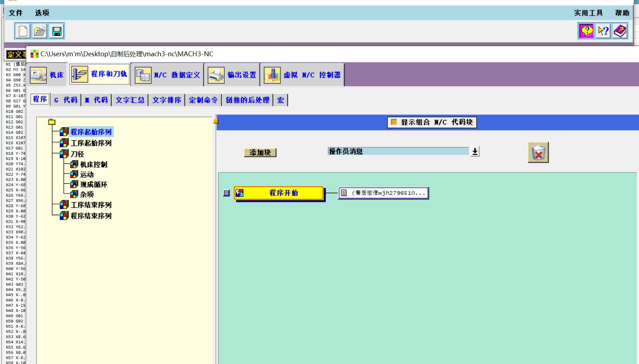Select 工序结束序列 in the tree
This screenshot has width=639, height=364.
pos(91,205)
